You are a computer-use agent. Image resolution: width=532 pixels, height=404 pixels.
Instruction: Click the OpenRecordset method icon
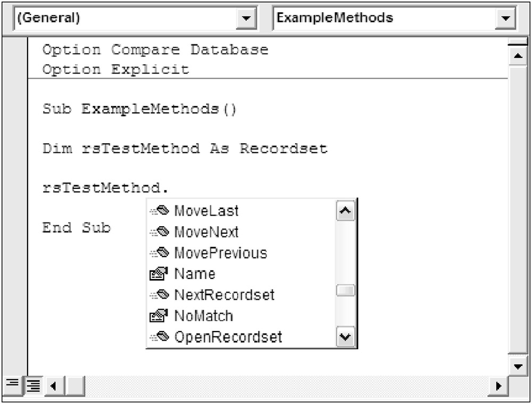(x=159, y=337)
